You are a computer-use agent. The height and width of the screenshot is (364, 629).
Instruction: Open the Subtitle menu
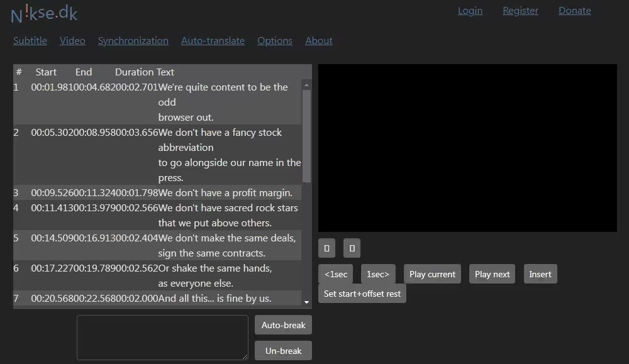tap(30, 41)
